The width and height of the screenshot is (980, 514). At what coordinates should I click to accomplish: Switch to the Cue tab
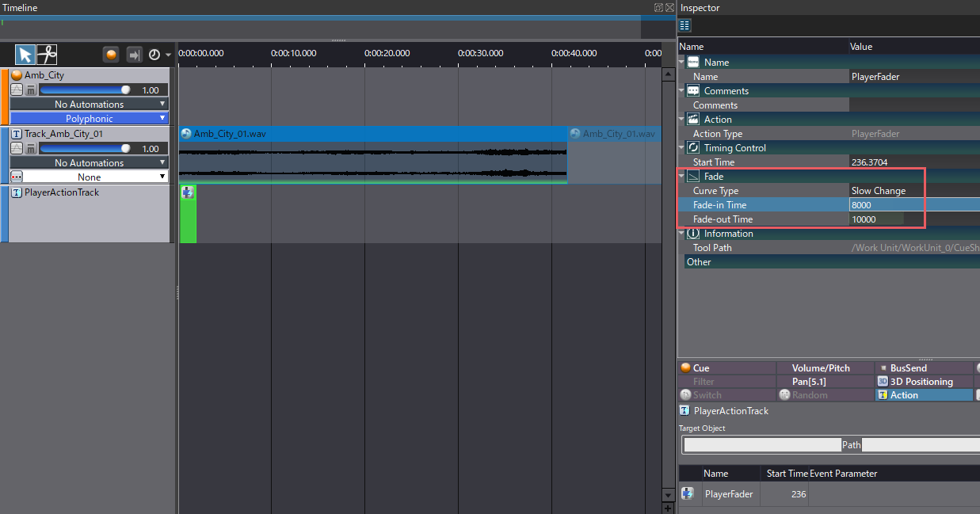click(728, 368)
